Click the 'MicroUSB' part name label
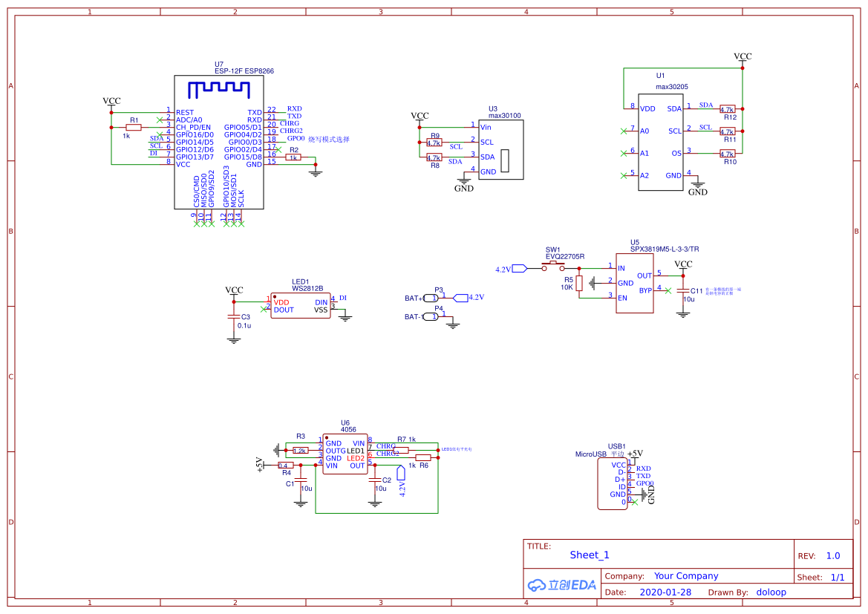868x614 pixels. coord(590,454)
